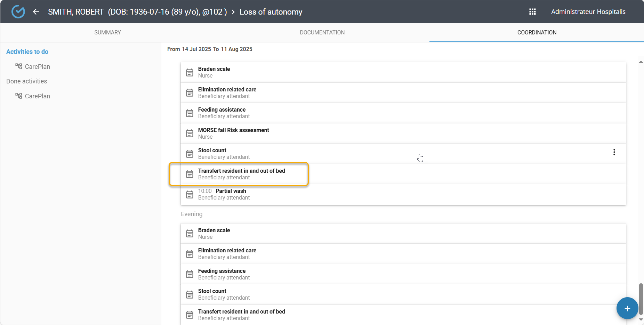
Task: Switch to the Summary tab
Action: (107, 32)
